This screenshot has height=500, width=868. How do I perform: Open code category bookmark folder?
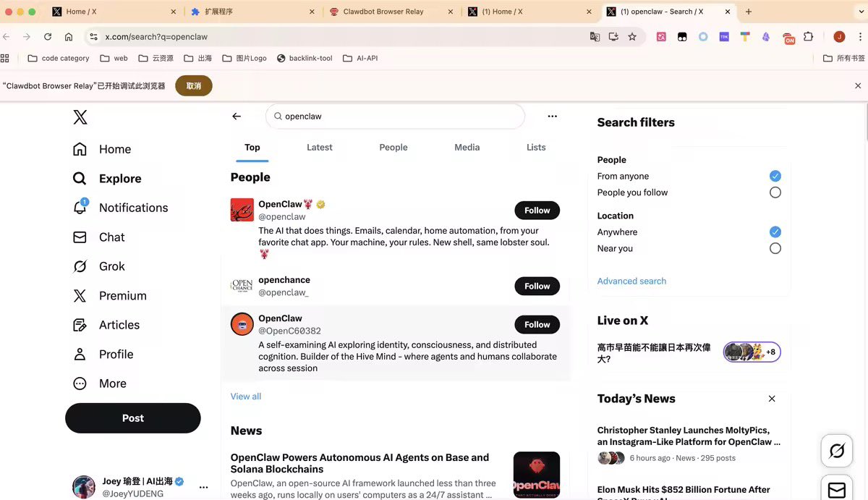coord(59,58)
